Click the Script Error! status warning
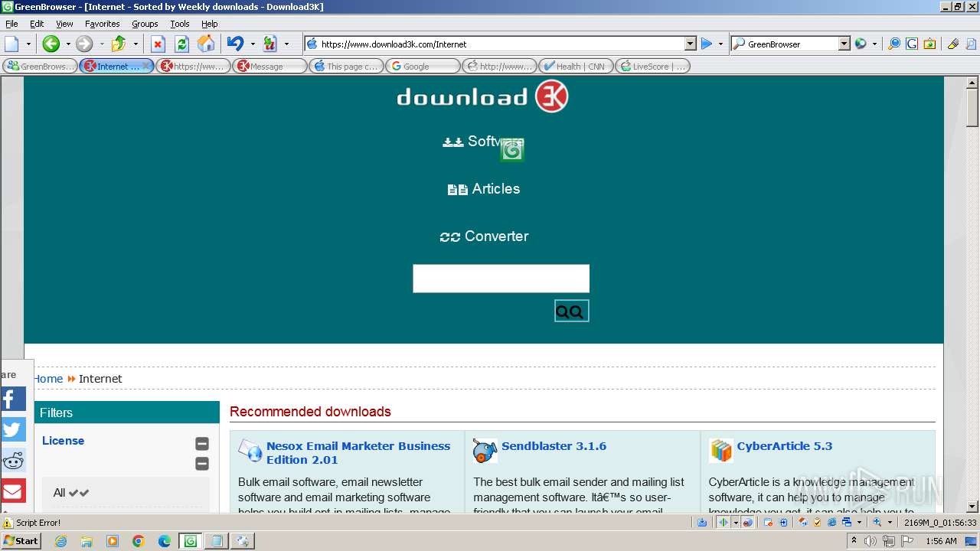 (31, 523)
